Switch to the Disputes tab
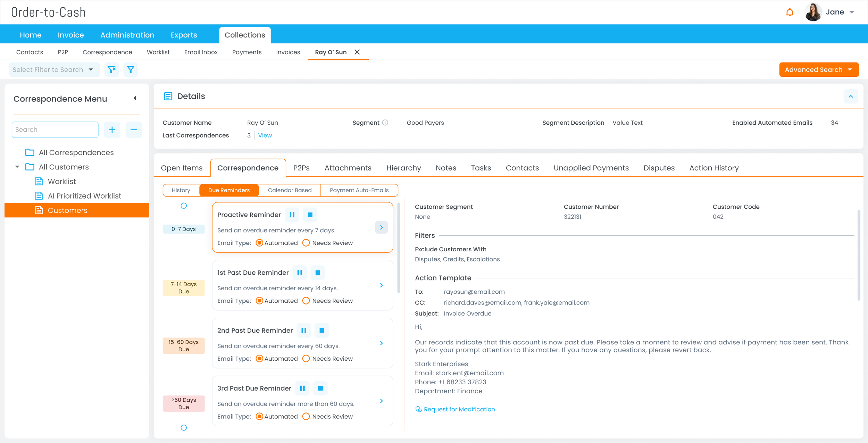868x443 pixels. 659,168
